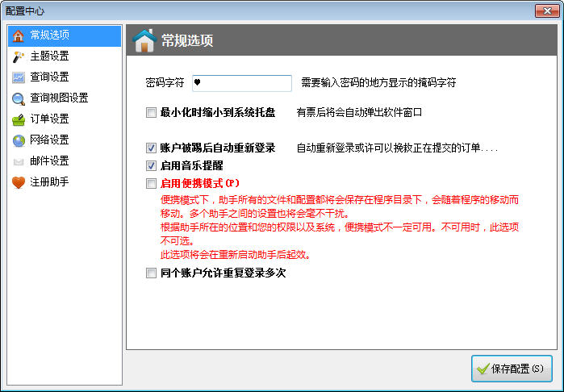Close the 配置中心 window
The image size is (564, 392).
click(x=547, y=11)
